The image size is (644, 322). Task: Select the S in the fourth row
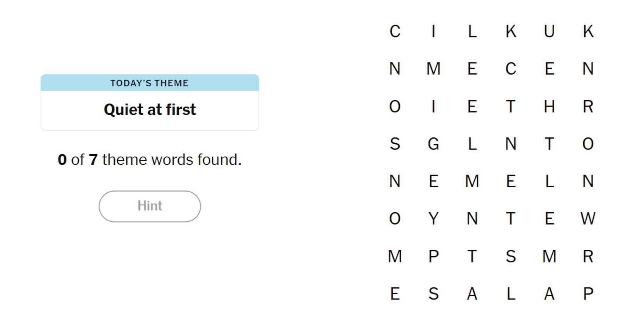[x=395, y=144]
